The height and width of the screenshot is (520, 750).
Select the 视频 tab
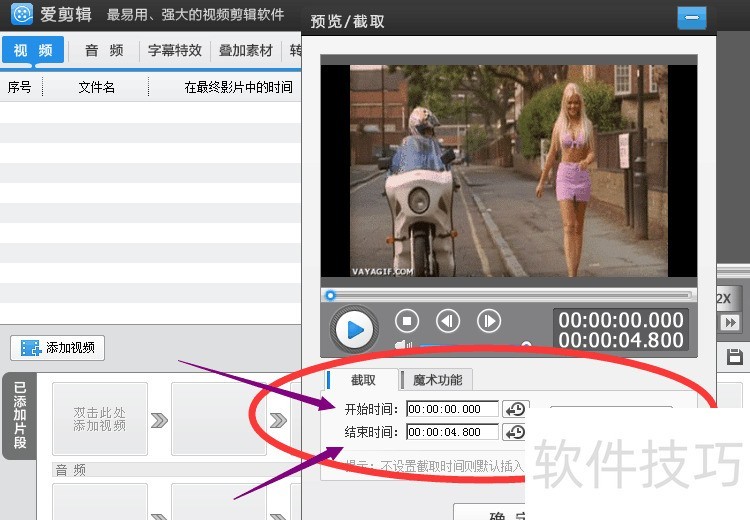[33, 50]
